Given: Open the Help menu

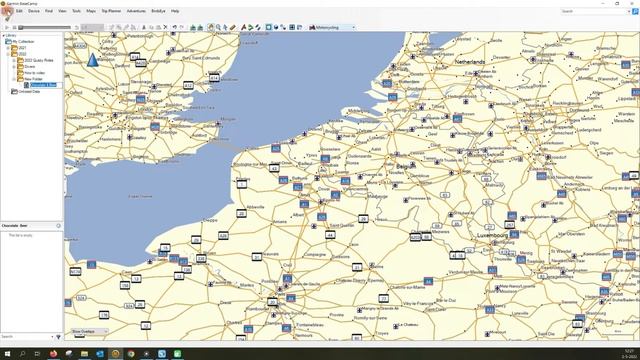Looking at the screenshot, I should tap(175, 11).
